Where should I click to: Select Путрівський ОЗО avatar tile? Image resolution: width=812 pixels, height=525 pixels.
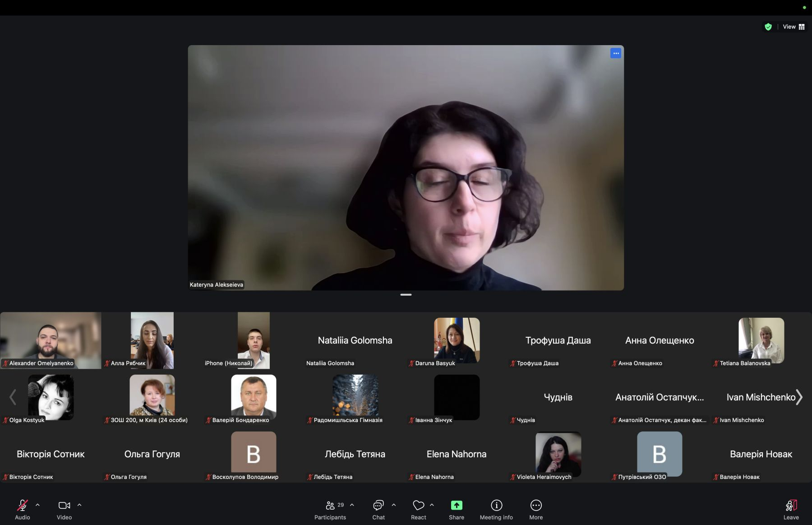pyautogui.click(x=660, y=454)
